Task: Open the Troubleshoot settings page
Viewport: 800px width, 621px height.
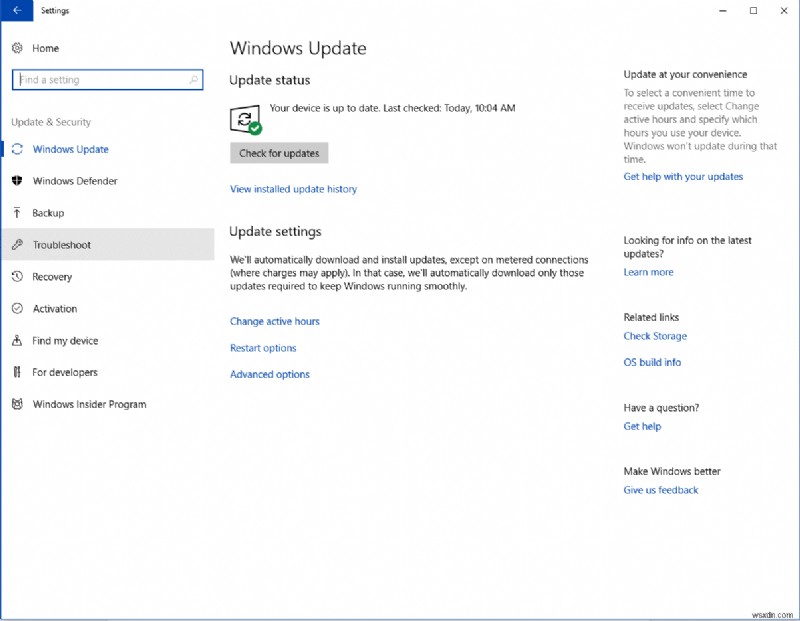Action: [x=62, y=245]
